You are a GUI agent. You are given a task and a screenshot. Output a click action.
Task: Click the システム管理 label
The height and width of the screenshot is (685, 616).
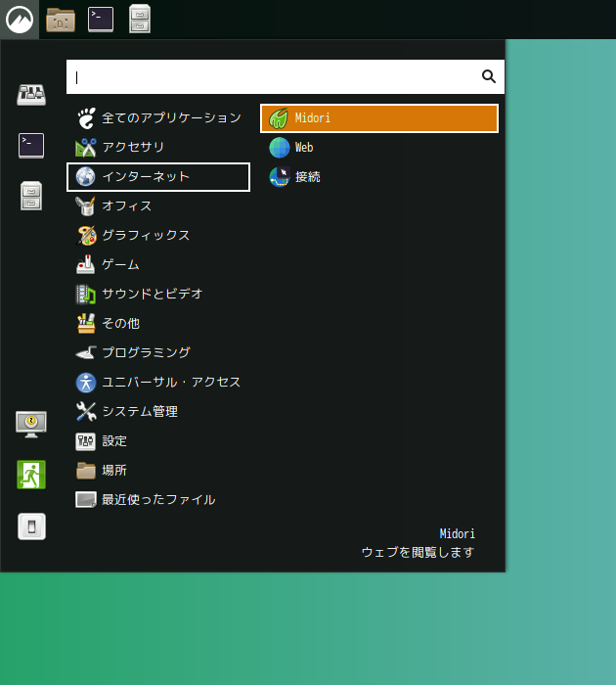(140, 411)
